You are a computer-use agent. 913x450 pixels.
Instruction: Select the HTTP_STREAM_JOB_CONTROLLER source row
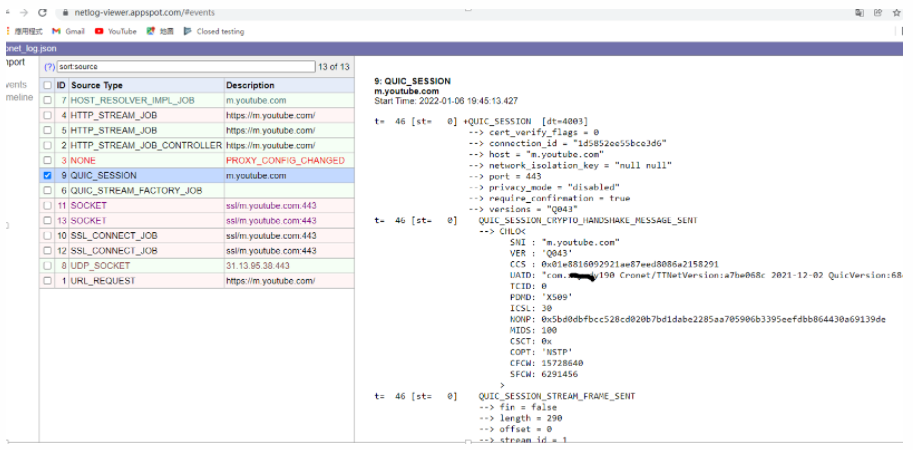pyautogui.click(x=197, y=146)
